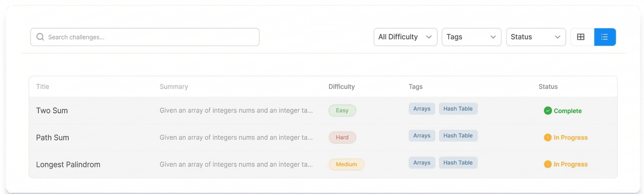The image size is (644, 194).
Task: Click the green Complete checkmark icon
Action: coord(548,110)
